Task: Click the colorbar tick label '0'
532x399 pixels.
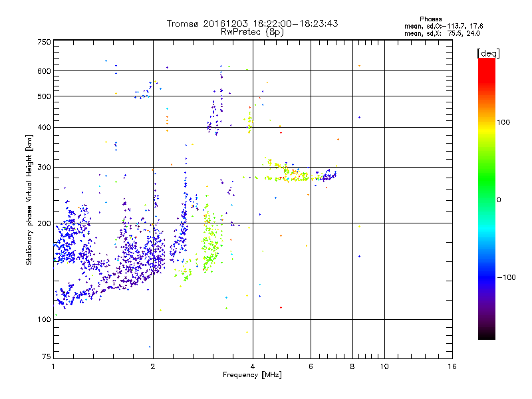Action: click(499, 200)
